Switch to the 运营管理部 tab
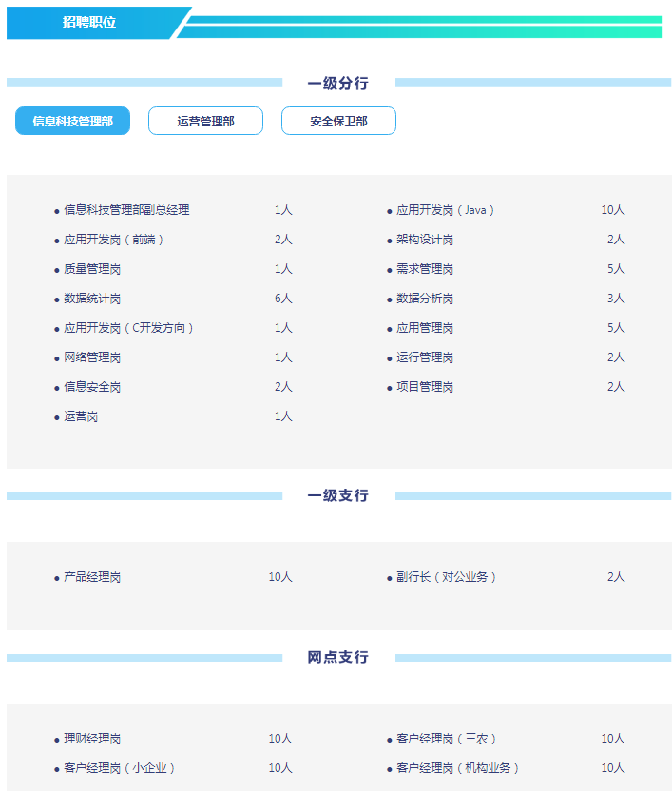The image size is (672, 791). coord(205,121)
